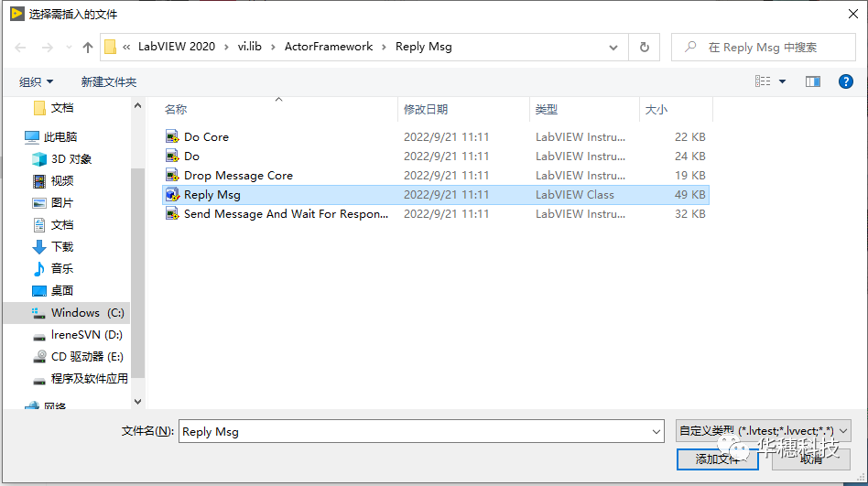
Task: Click the folder icon in address bar
Action: point(110,47)
